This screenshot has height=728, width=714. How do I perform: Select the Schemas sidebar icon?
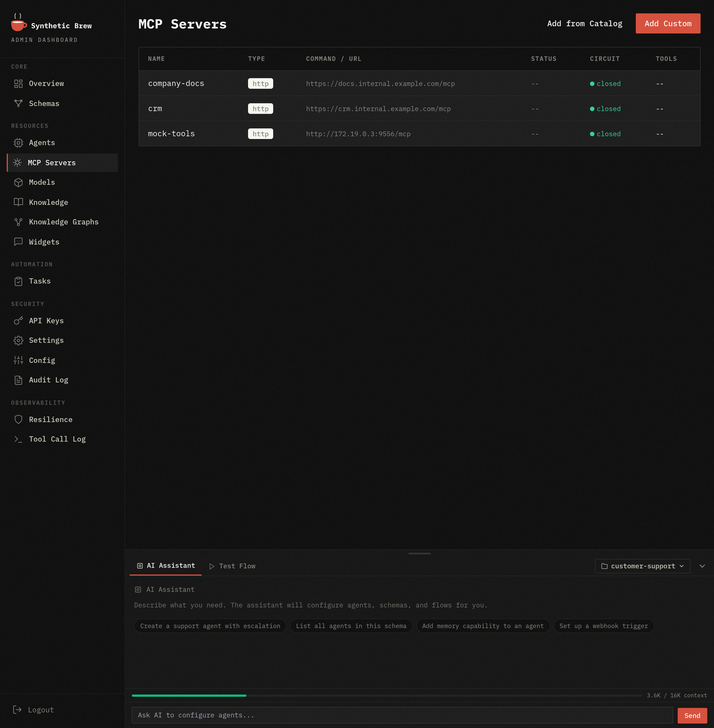[18, 103]
